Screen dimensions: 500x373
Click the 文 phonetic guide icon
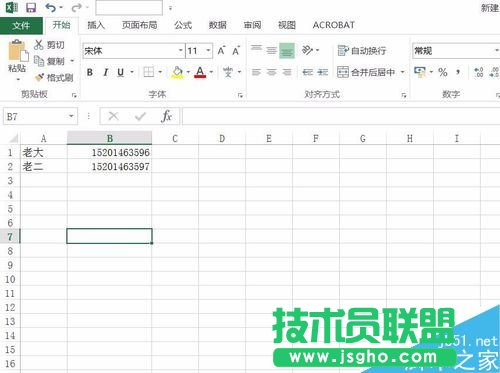point(228,72)
